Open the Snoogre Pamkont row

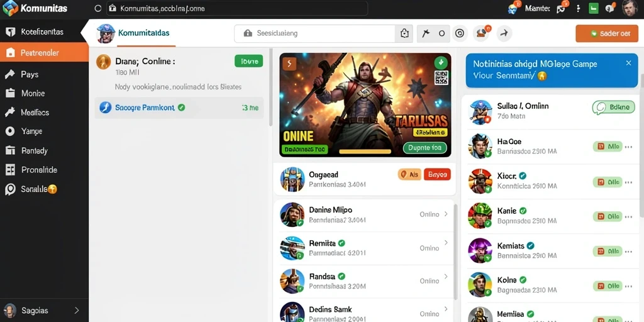click(179, 108)
